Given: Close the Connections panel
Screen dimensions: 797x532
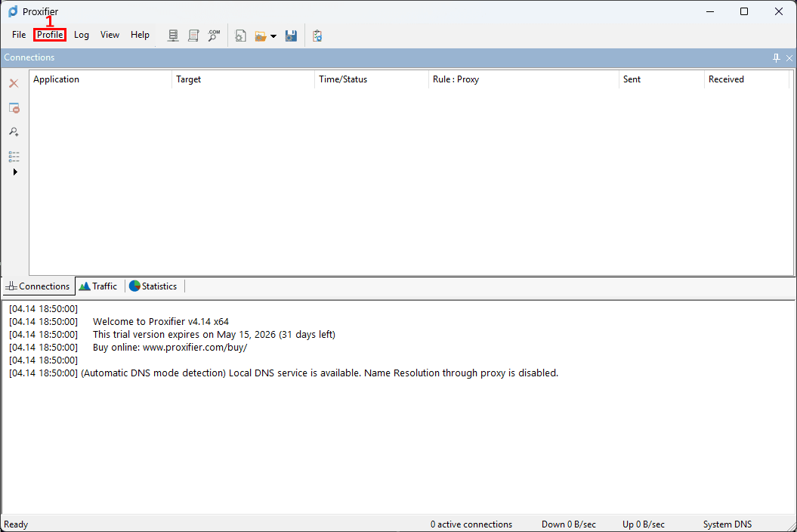Looking at the screenshot, I should coord(789,58).
